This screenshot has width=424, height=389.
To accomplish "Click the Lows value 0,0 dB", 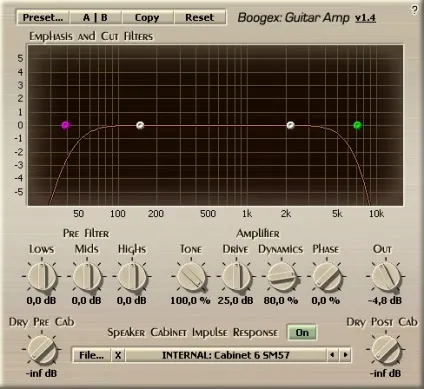I will click(x=41, y=300).
